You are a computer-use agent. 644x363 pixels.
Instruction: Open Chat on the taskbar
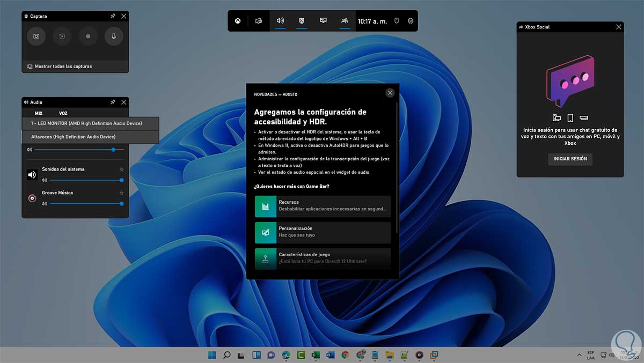pyautogui.click(x=271, y=355)
